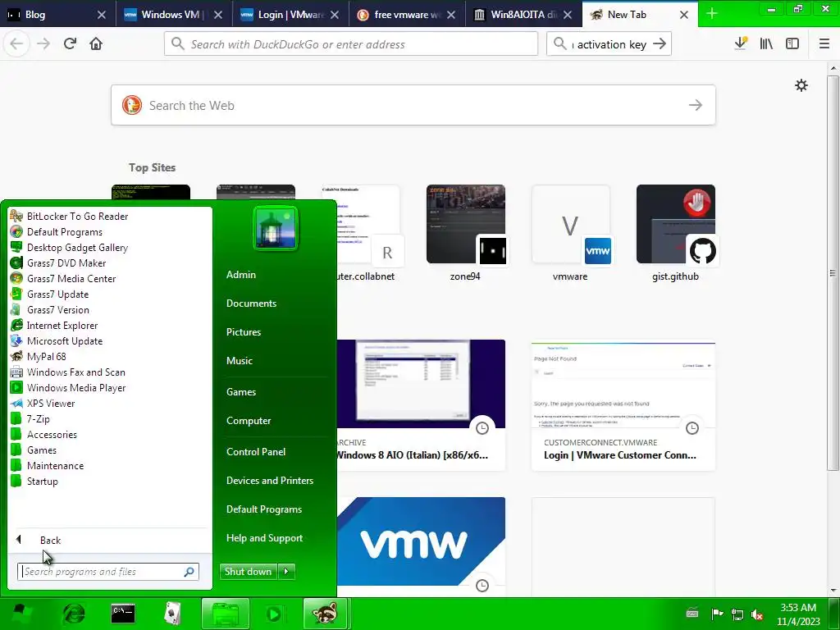Image resolution: width=840 pixels, height=630 pixels.
Task: Open Login | VMware Customer Connect highlight
Action: (x=623, y=406)
